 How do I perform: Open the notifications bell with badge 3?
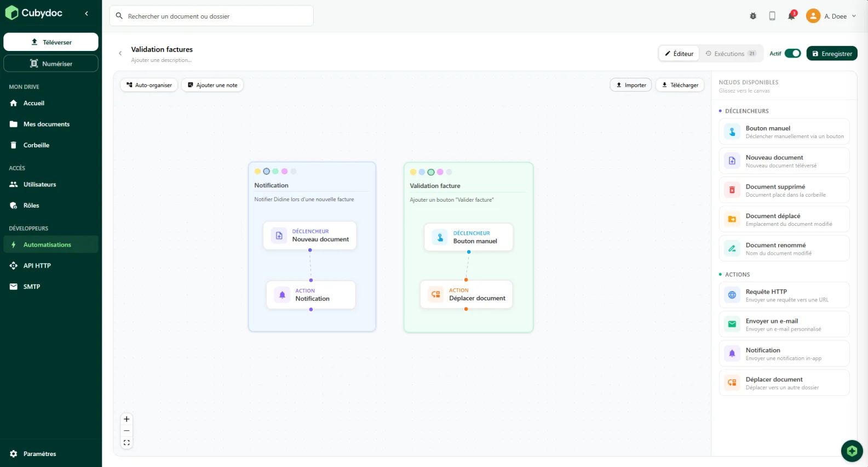(791, 16)
